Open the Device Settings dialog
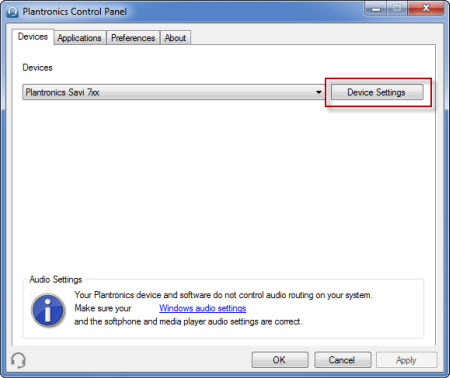This screenshot has width=450, height=378. pyautogui.click(x=377, y=92)
